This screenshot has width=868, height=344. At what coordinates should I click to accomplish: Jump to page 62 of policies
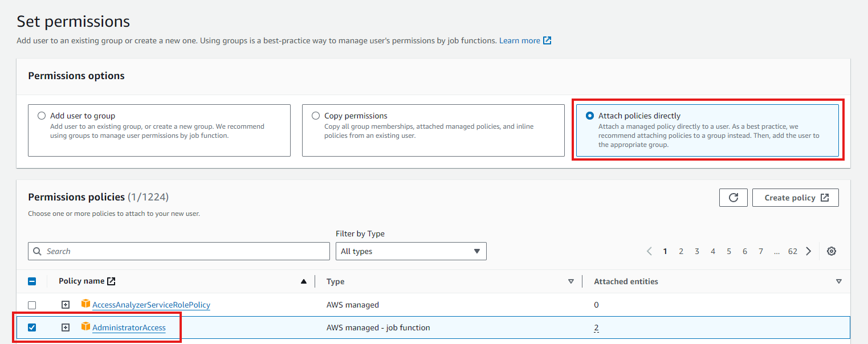(792, 251)
